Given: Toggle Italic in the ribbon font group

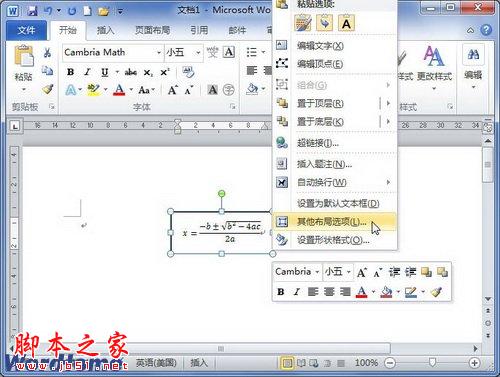Looking at the screenshot, I should (x=87, y=72).
